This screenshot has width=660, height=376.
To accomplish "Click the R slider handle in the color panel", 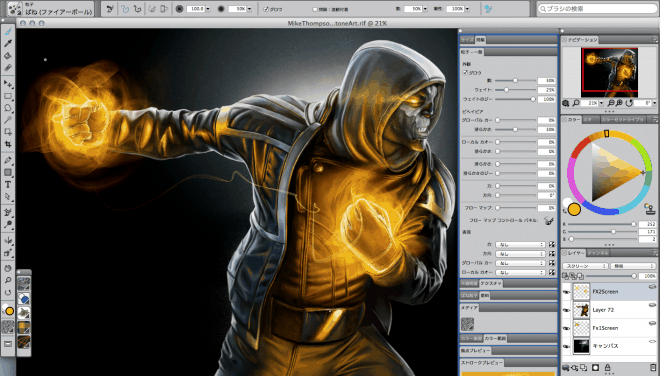I will pyautogui.click(x=633, y=224).
